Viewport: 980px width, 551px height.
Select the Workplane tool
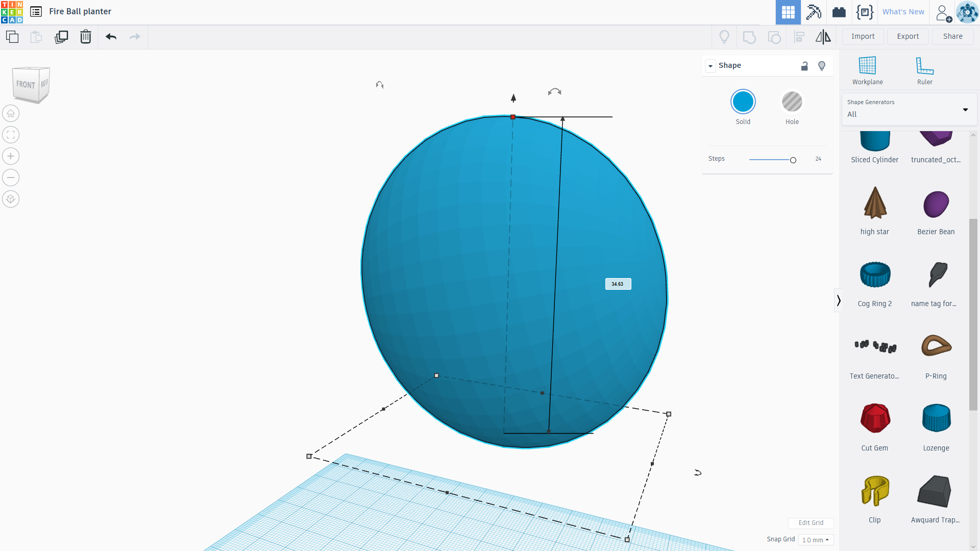click(867, 70)
